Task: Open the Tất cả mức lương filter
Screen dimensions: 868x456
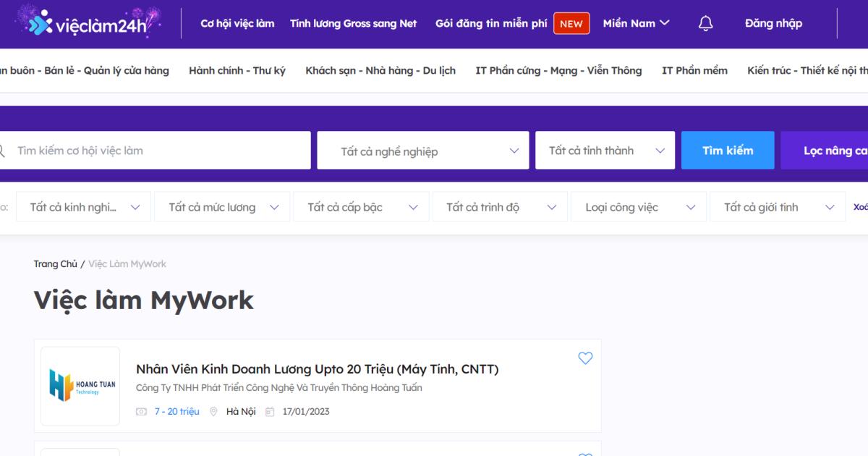Action: (x=222, y=207)
